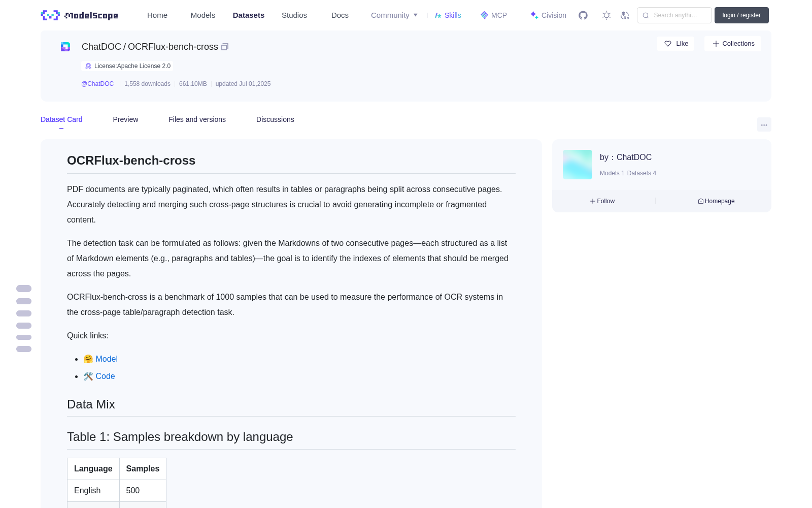Image resolution: width=812 pixels, height=508 pixels.
Task: Select the Dataset Card tab
Action: (x=61, y=119)
